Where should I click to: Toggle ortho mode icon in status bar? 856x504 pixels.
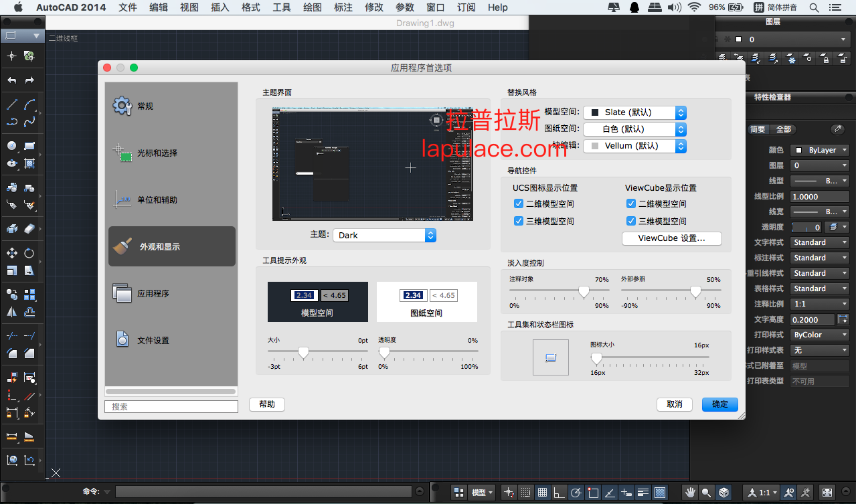(559, 492)
